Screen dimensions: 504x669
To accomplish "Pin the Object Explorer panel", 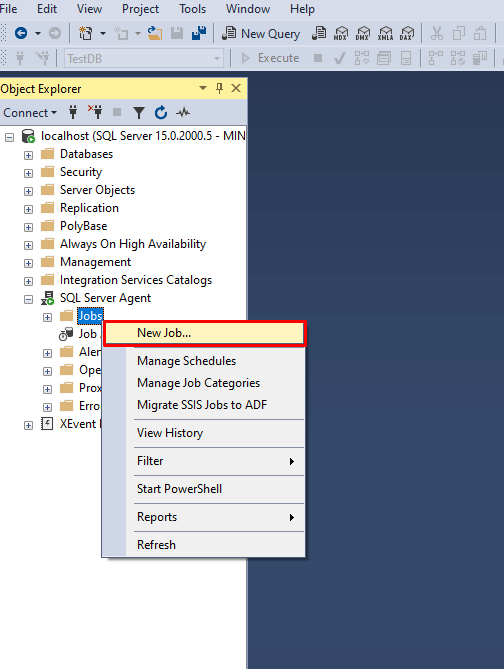I will pyautogui.click(x=219, y=88).
